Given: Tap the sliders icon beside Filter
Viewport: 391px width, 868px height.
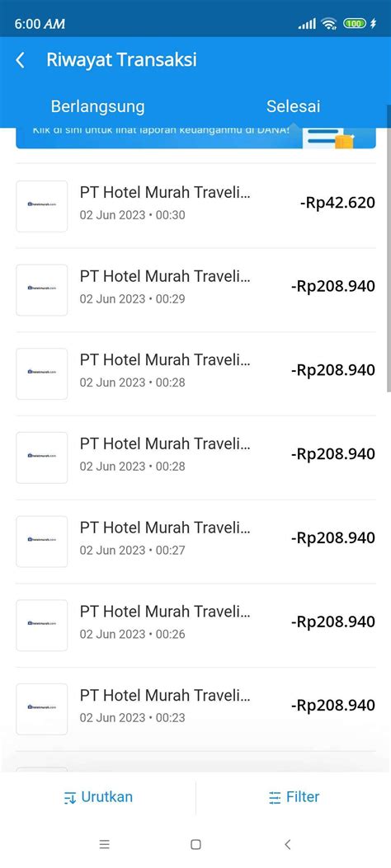Looking at the screenshot, I should click(x=275, y=798).
